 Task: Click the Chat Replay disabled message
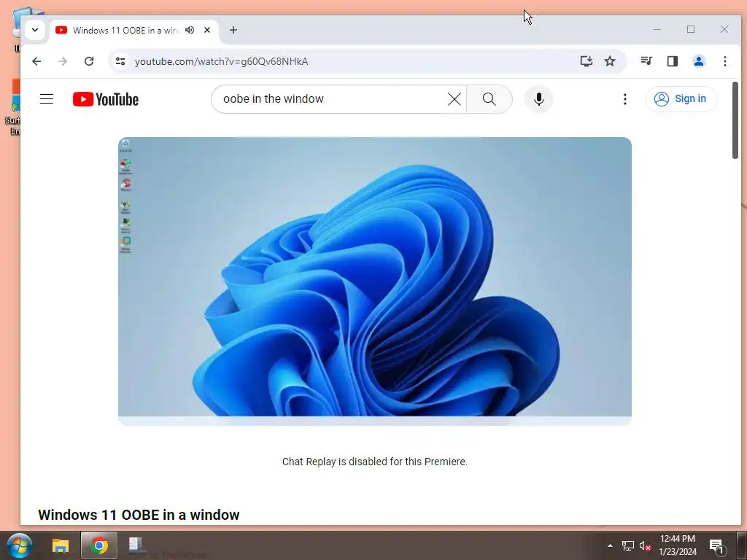click(375, 462)
